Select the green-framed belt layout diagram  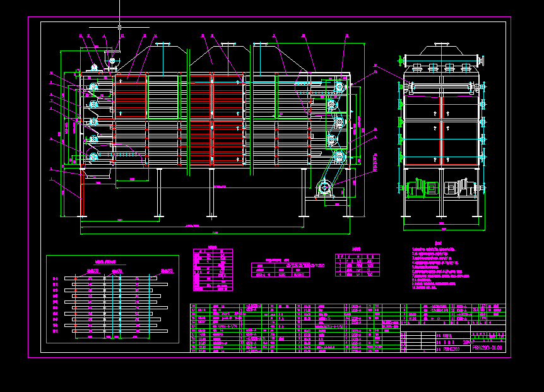[x=113, y=299]
